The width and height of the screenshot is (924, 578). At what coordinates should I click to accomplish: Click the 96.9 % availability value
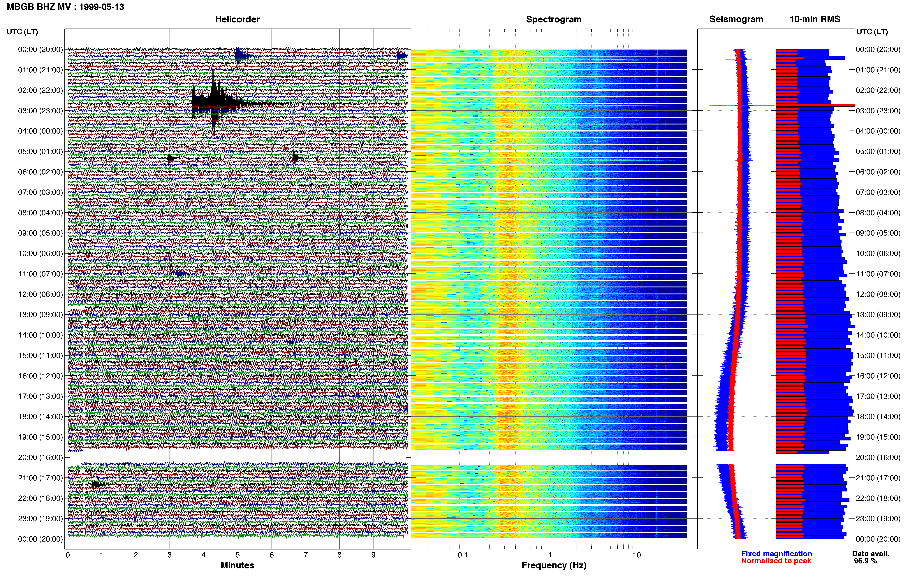(865, 561)
